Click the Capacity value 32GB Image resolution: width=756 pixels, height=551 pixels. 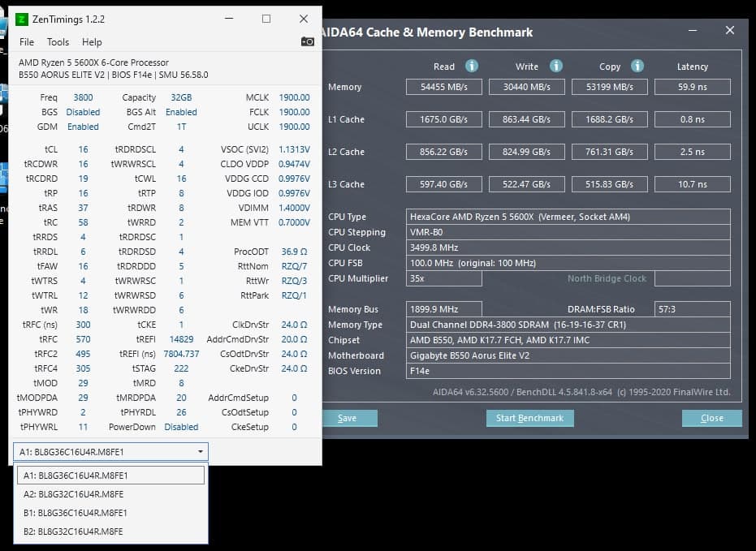(181, 97)
